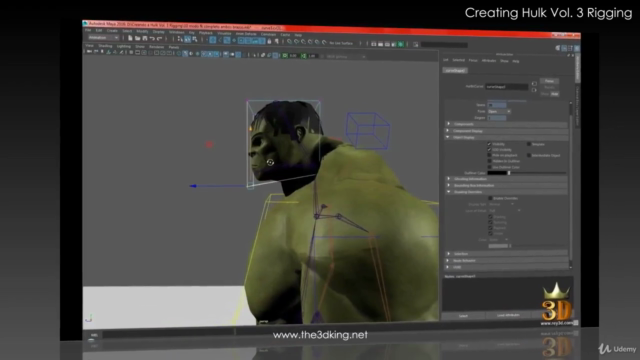Expand the Component Display section
The width and height of the screenshot is (640, 360).
506,131
